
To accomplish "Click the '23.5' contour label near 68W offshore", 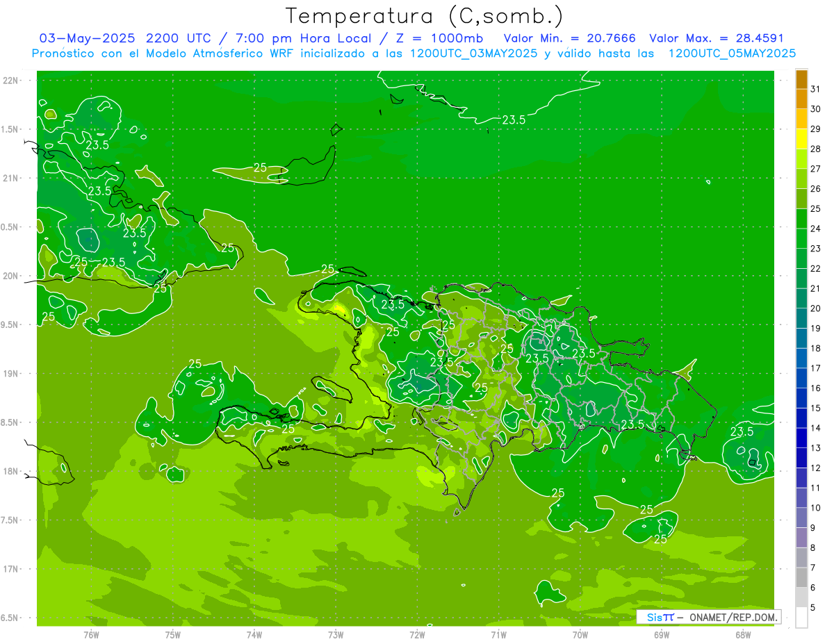I will click(x=742, y=431).
